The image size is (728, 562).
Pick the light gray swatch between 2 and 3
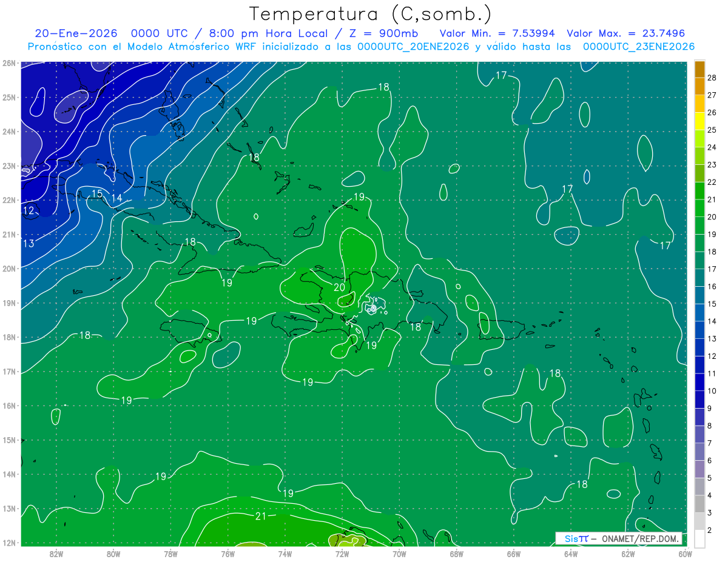point(699,521)
